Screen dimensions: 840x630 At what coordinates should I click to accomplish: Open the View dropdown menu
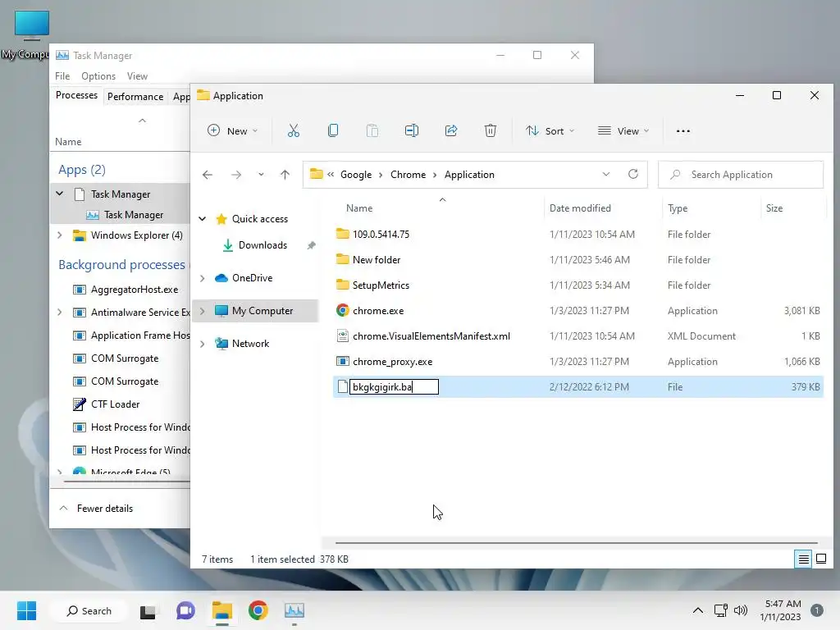623,130
